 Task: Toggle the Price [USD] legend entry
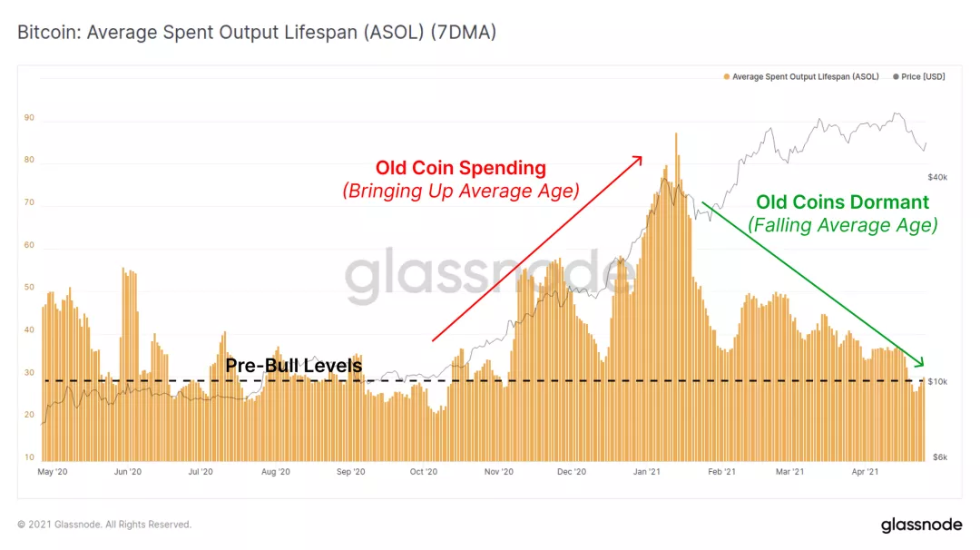coord(918,77)
